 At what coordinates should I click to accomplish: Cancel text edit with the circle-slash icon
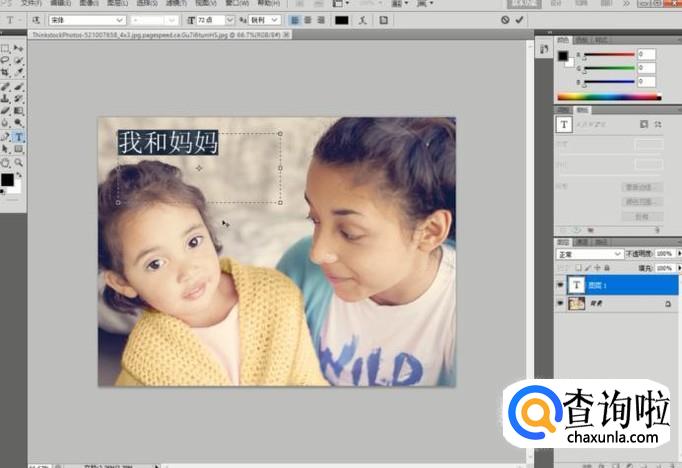pyautogui.click(x=505, y=20)
